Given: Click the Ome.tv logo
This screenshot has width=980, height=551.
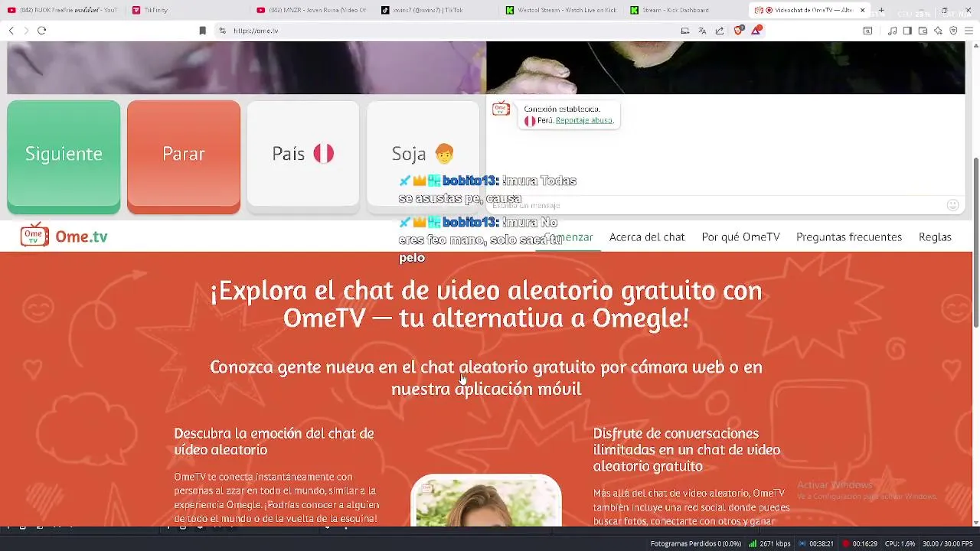Looking at the screenshot, I should tap(64, 236).
